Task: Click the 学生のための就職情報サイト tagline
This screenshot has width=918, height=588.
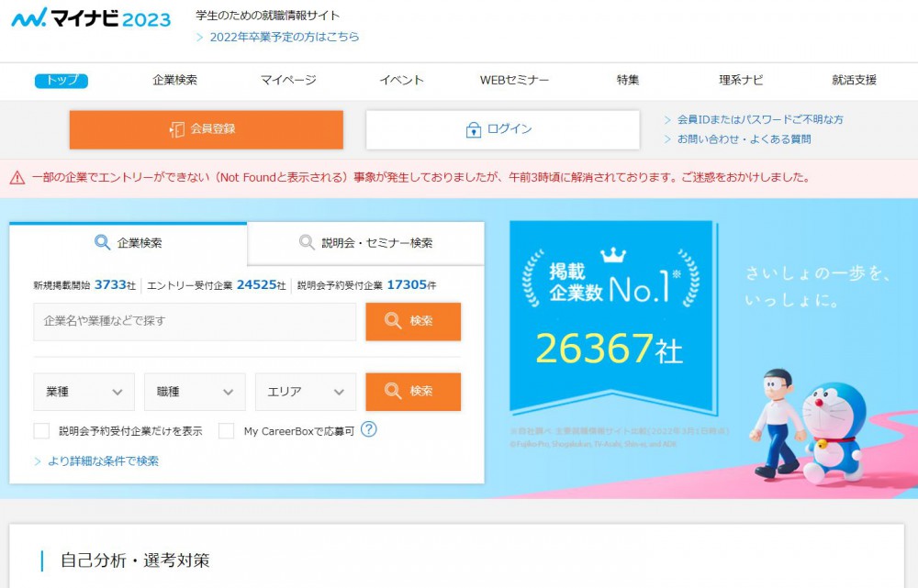Action: click(x=267, y=16)
